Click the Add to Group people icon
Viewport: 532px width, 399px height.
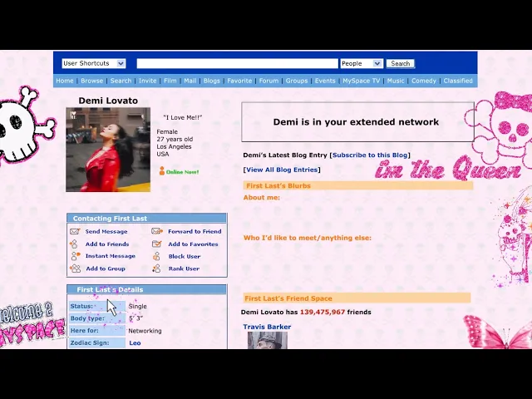76,268
